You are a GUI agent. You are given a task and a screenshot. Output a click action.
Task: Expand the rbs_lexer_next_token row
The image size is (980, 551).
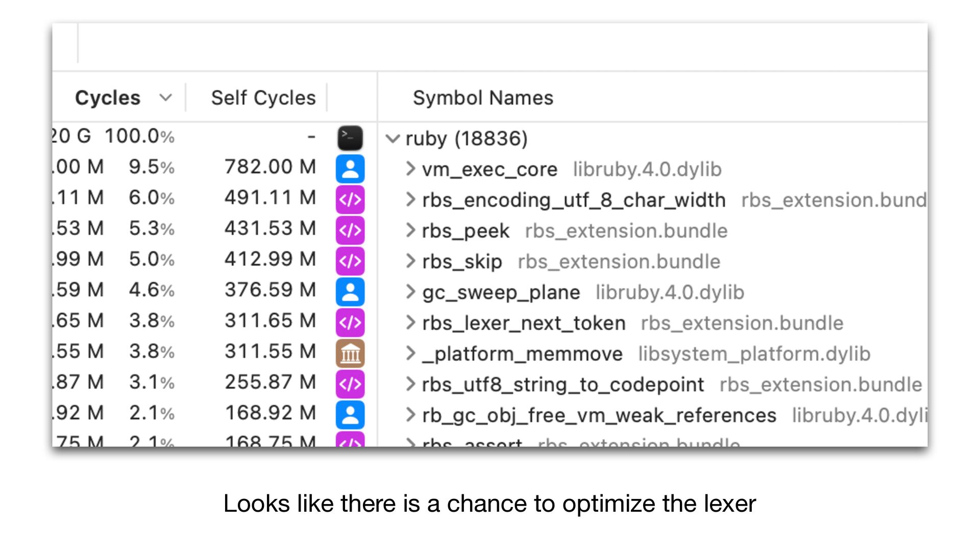410,323
